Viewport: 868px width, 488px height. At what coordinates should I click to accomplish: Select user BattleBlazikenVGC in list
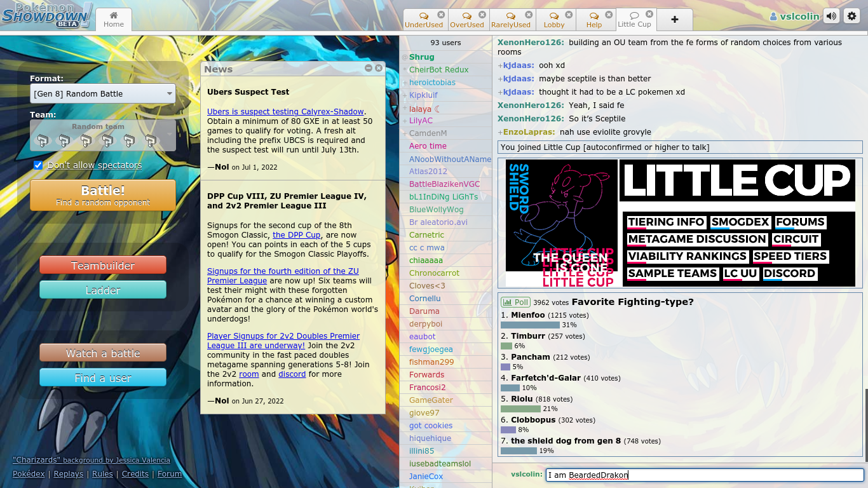[x=444, y=184]
